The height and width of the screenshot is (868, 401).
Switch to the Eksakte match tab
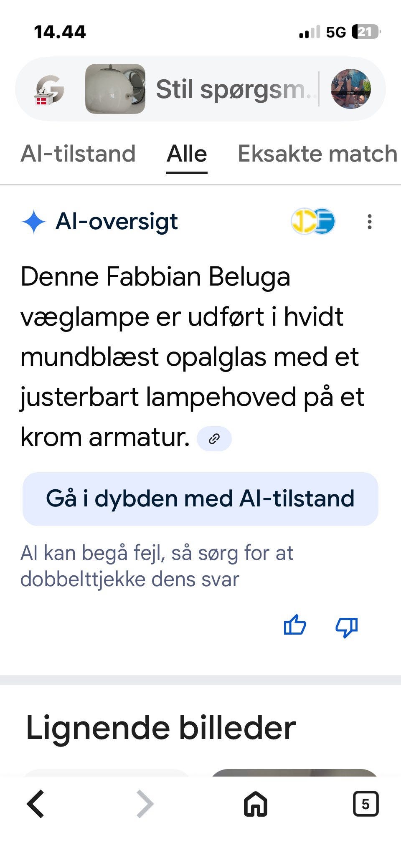(317, 154)
